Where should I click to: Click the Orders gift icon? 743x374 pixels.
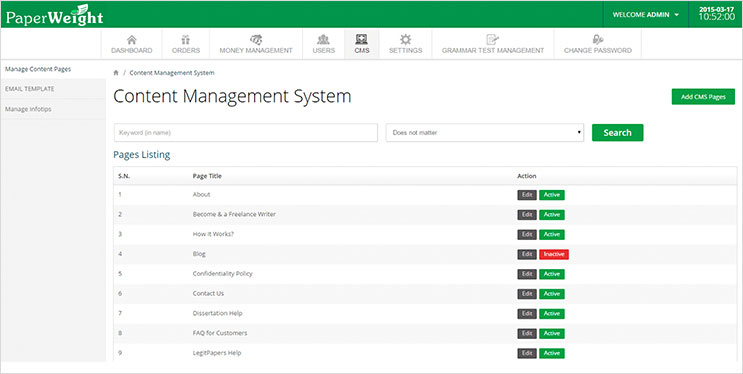[186, 39]
